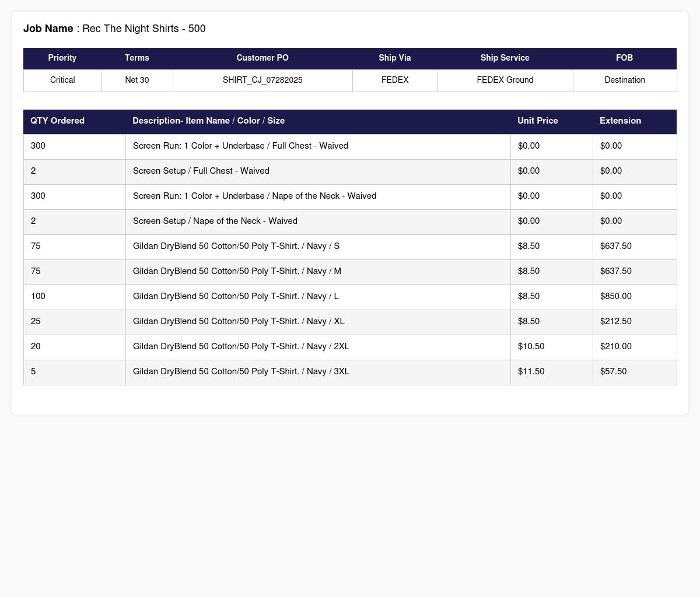The height and width of the screenshot is (597, 700).
Task: Click the FOB column header
Action: pyautogui.click(x=624, y=58)
